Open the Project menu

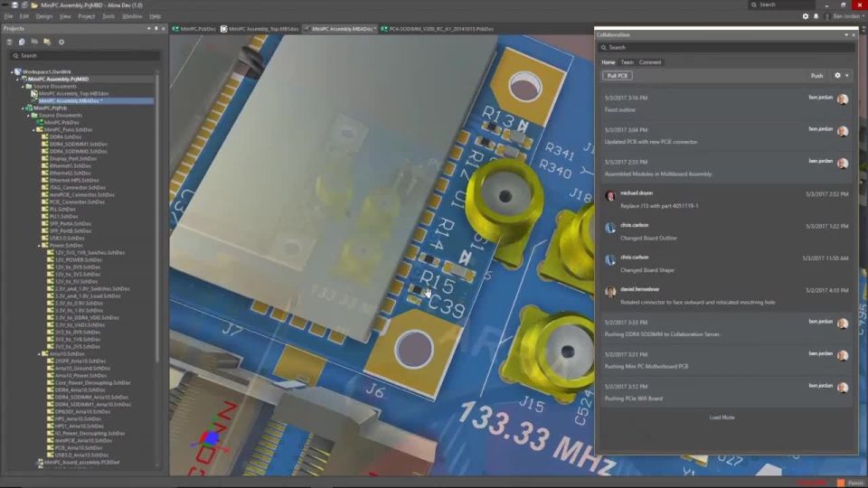(x=87, y=16)
